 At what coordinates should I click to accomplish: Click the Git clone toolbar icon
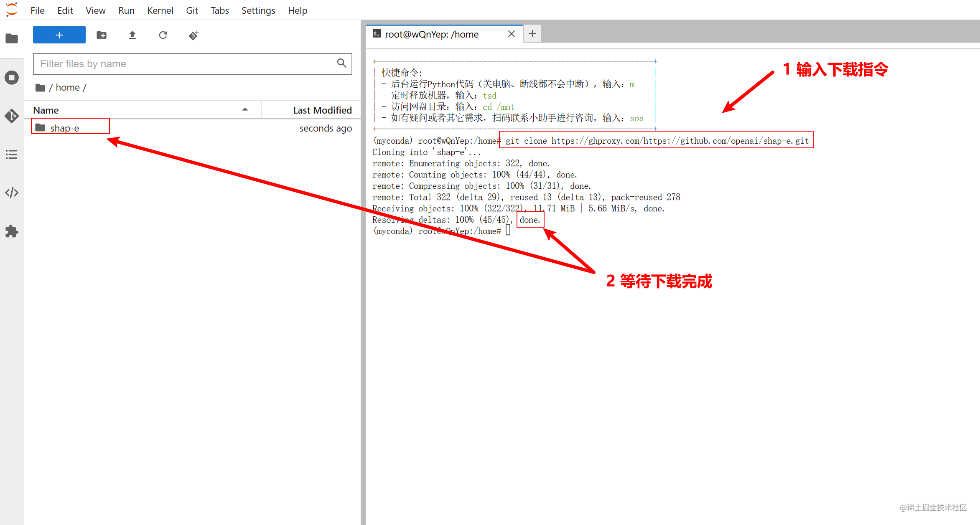point(193,35)
